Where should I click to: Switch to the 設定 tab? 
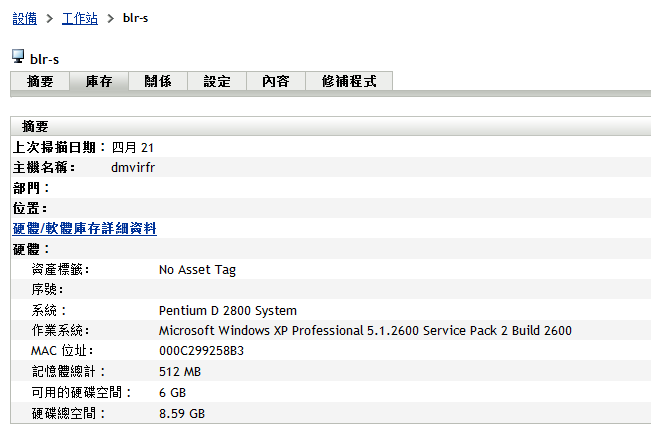coord(217,82)
